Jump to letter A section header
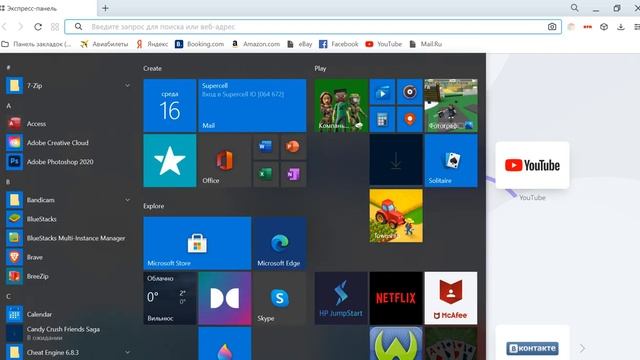The height and width of the screenshot is (360, 640). pos(9,106)
